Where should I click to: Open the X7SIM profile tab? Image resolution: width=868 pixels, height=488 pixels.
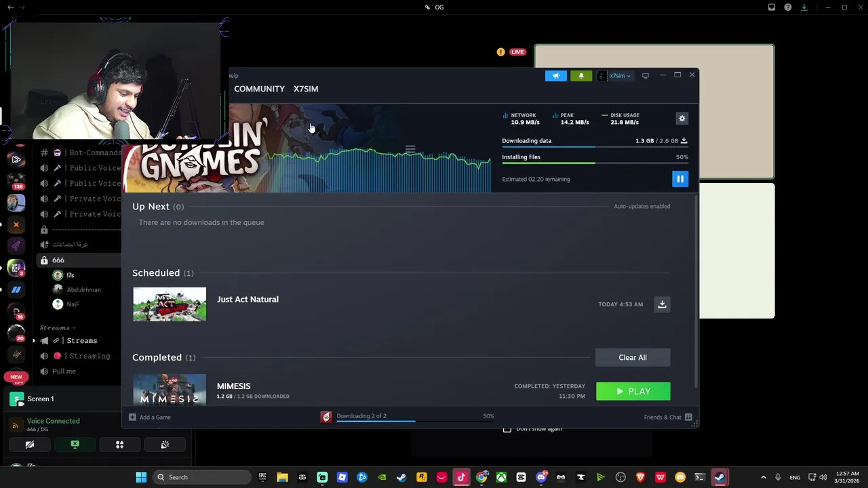click(x=306, y=89)
